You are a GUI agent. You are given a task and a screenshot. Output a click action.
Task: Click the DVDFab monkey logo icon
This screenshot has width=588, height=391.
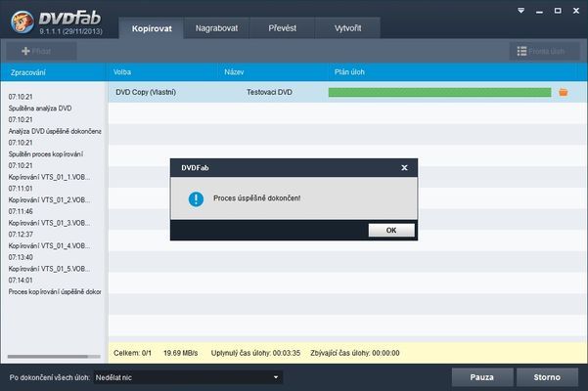(x=22, y=22)
